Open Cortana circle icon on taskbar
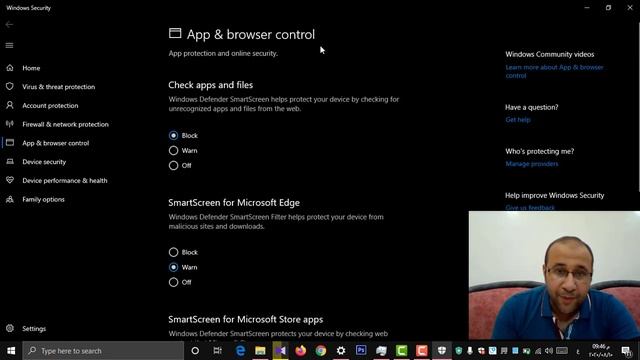This screenshot has height=360, width=640. tap(195, 351)
